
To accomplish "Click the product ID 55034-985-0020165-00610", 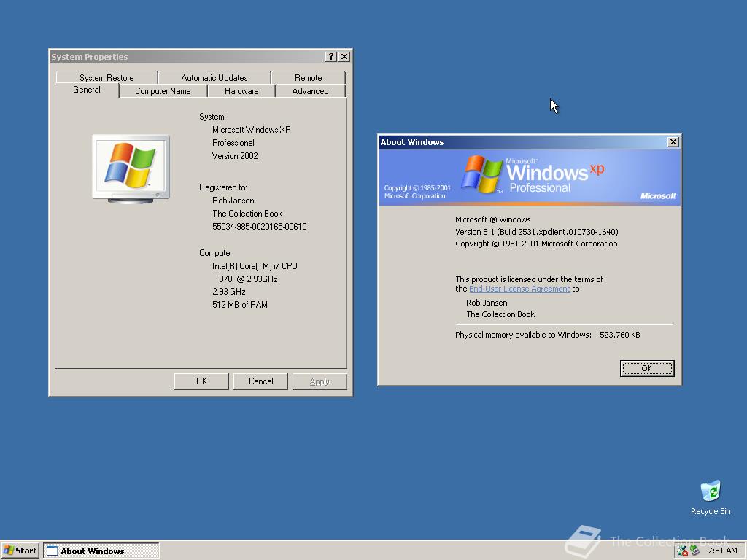I will tap(260, 227).
